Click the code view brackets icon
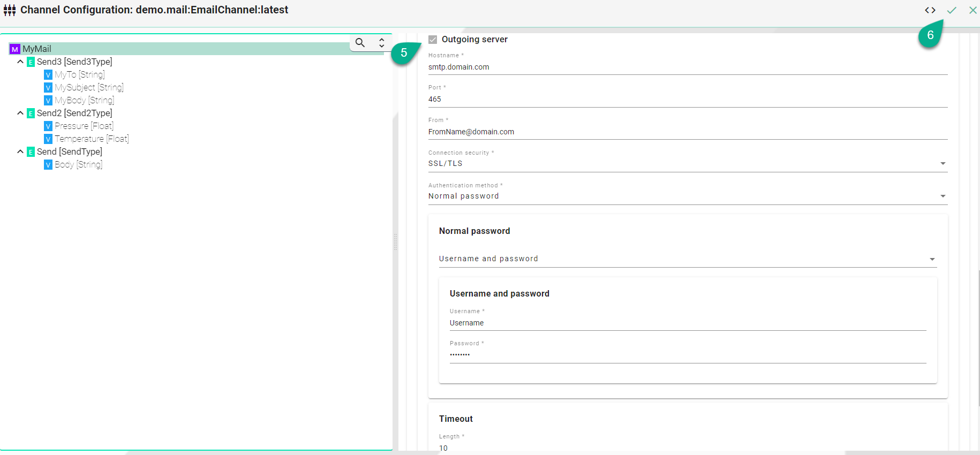 930,10
